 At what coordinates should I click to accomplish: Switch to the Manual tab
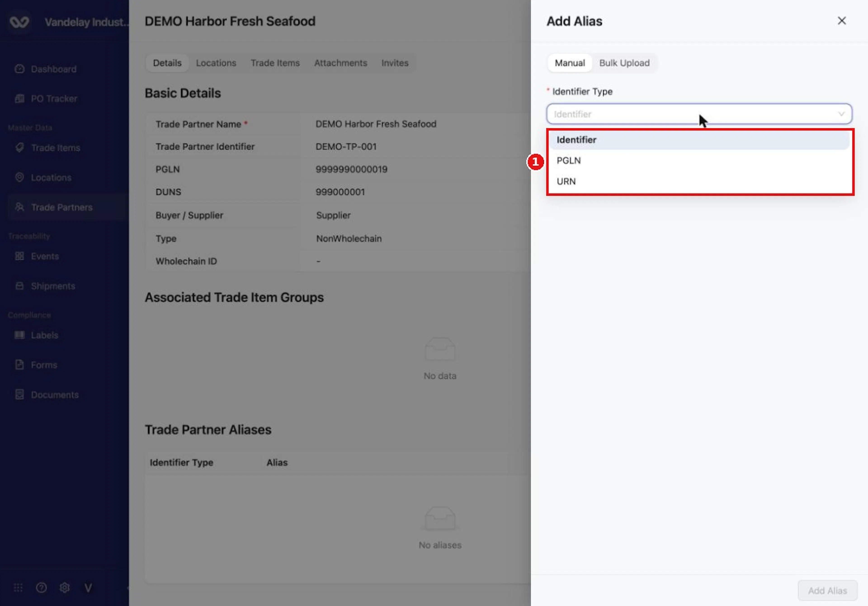(x=569, y=63)
